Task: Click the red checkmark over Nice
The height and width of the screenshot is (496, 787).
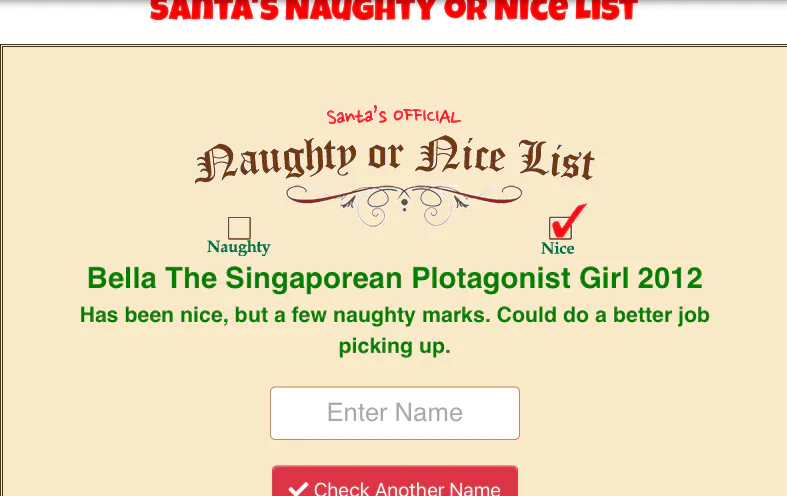Action: [x=568, y=220]
